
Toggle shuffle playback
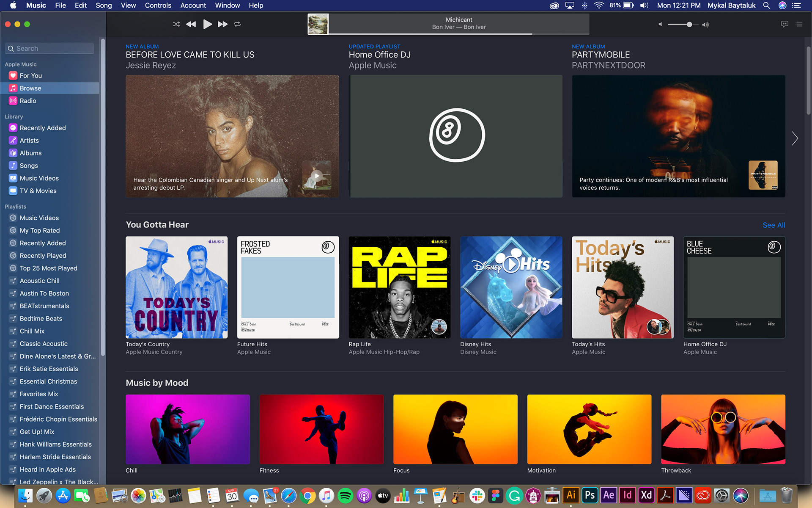[x=176, y=24]
